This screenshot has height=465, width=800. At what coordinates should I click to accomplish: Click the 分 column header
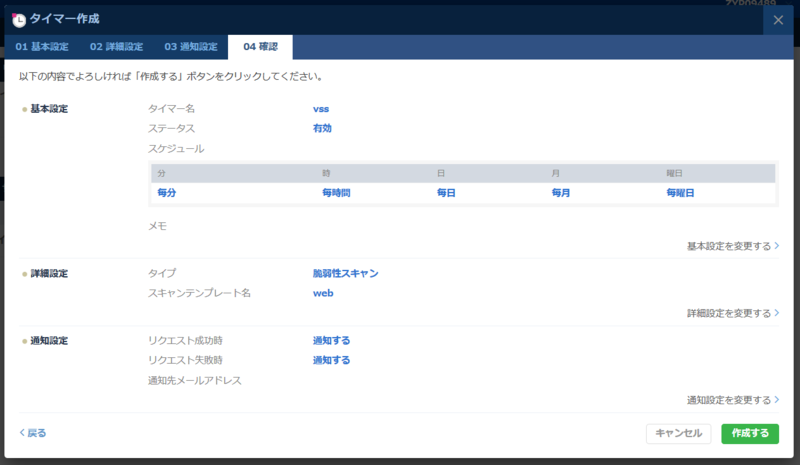161,174
